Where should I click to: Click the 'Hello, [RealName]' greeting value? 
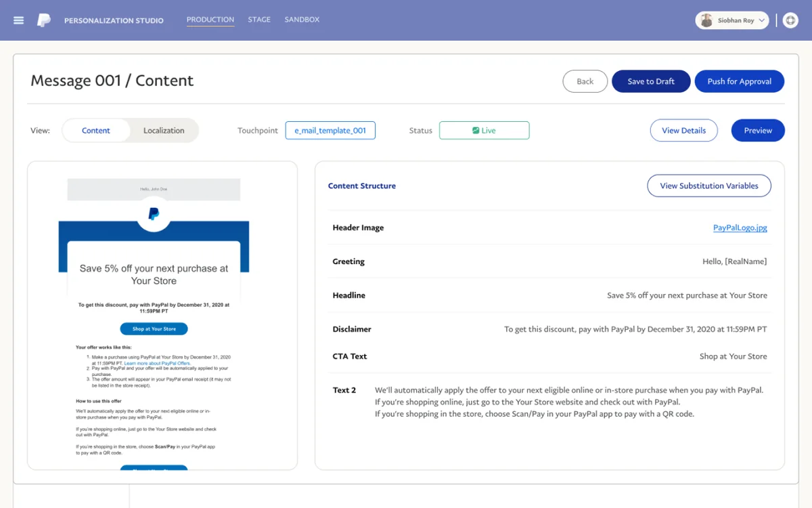[735, 261]
